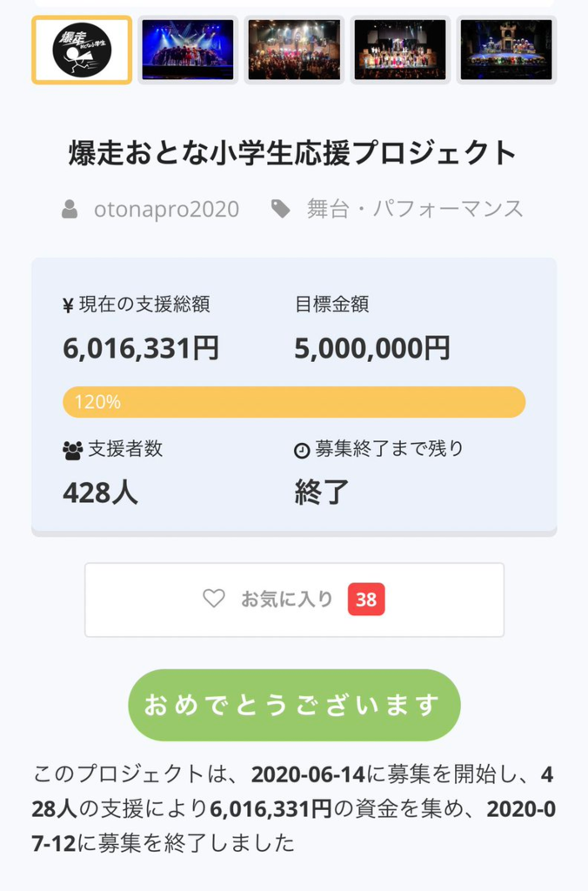This screenshot has width=588, height=891.
Task: Show the fifth thumbnail with dark stage set
Action: click(x=506, y=50)
